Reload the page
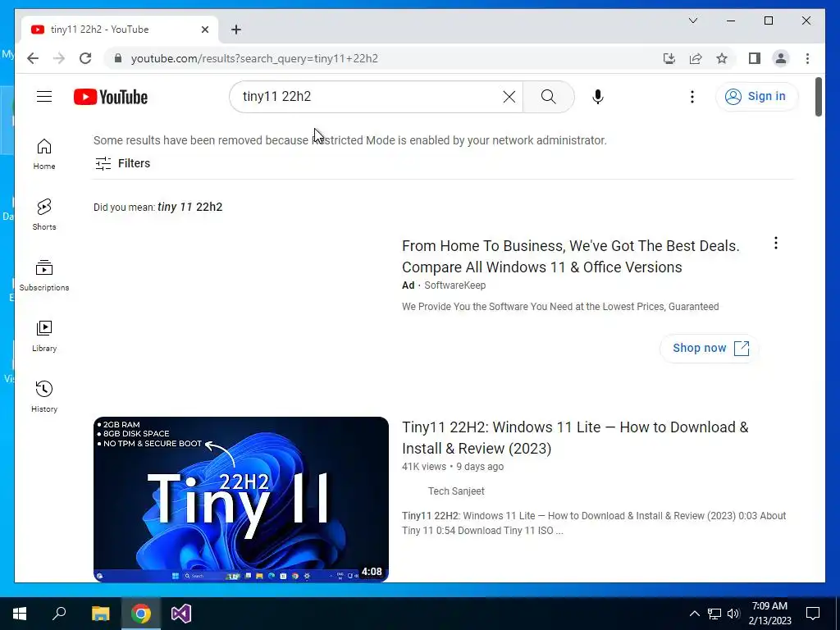Image resolution: width=840 pixels, height=630 pixels. pyautogui.click(x=85, y=58)
